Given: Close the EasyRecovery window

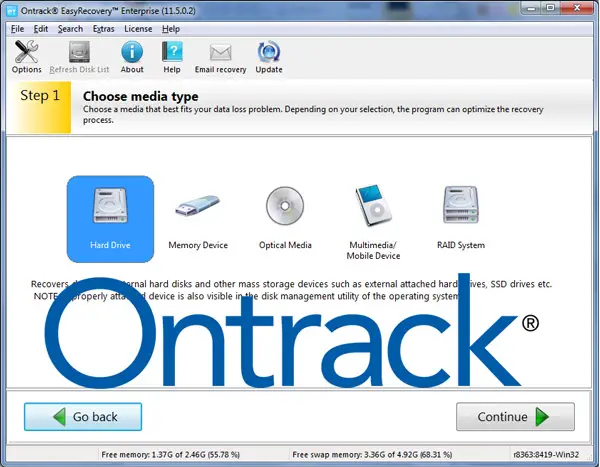Looking at the screenshot, I should (577, 8).
